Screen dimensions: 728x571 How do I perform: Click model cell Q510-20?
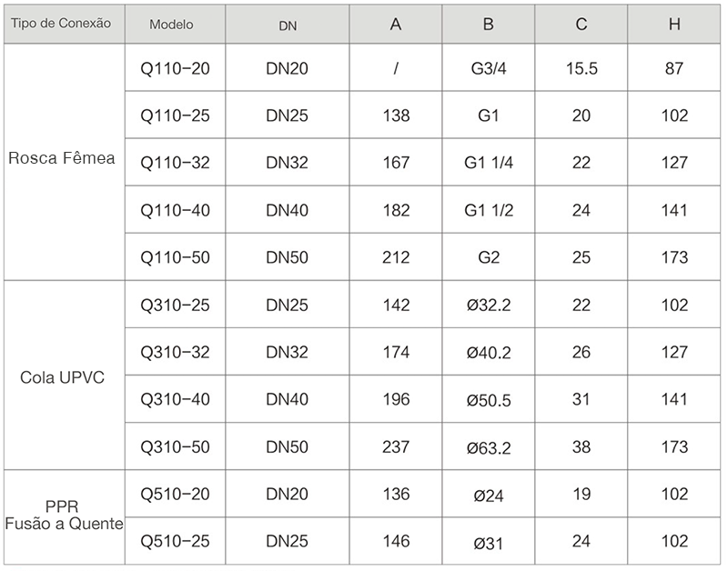[x=175, y=493]
